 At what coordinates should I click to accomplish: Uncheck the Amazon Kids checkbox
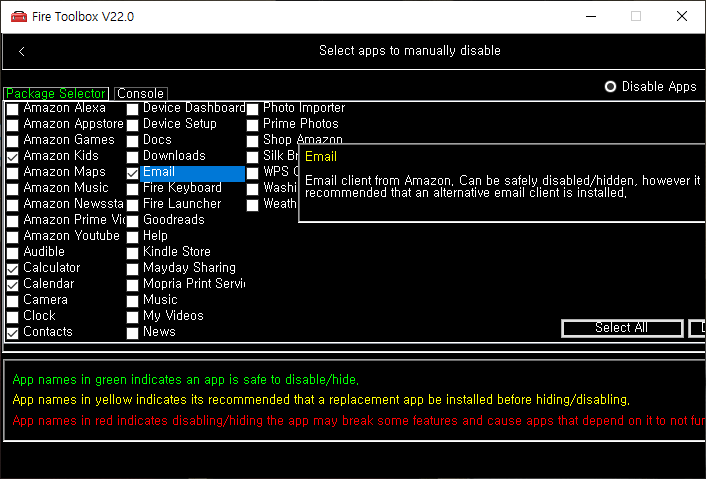[13, 157]
